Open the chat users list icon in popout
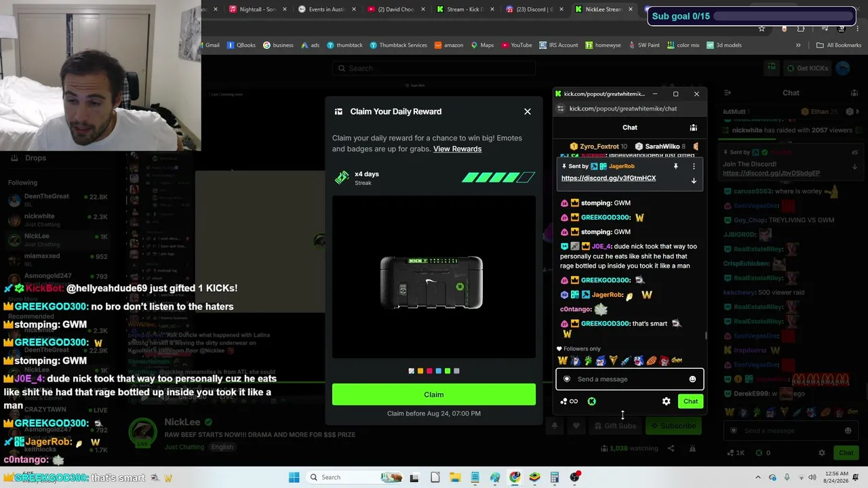The width and height of the screenshot is (868, 488). tap(693, 127)
